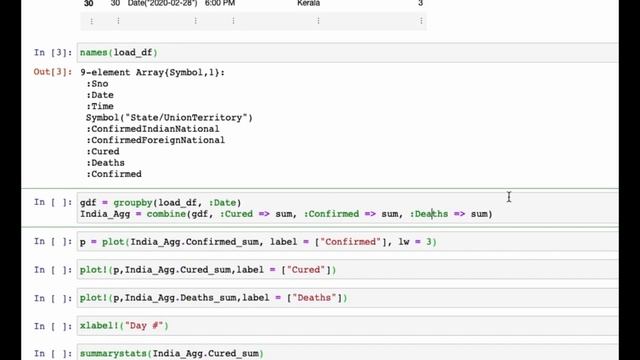640x360 pixels.
Task: Click the ":Time" output entry
Action: [x=100, y=107]
